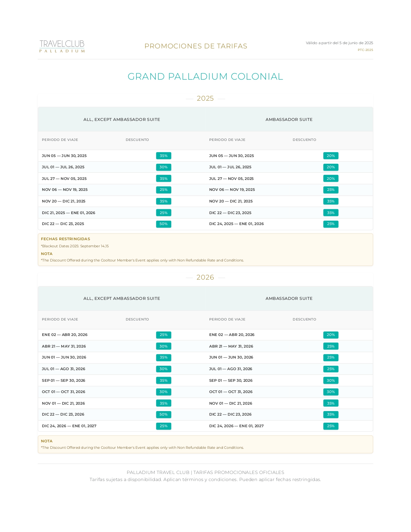Image resolution: width=411 pixels, height=532 pixels.
Task: Click 'NOV 01 — DIC 21, 2026' in Ambassador Suite column
Action: (231, 403)
